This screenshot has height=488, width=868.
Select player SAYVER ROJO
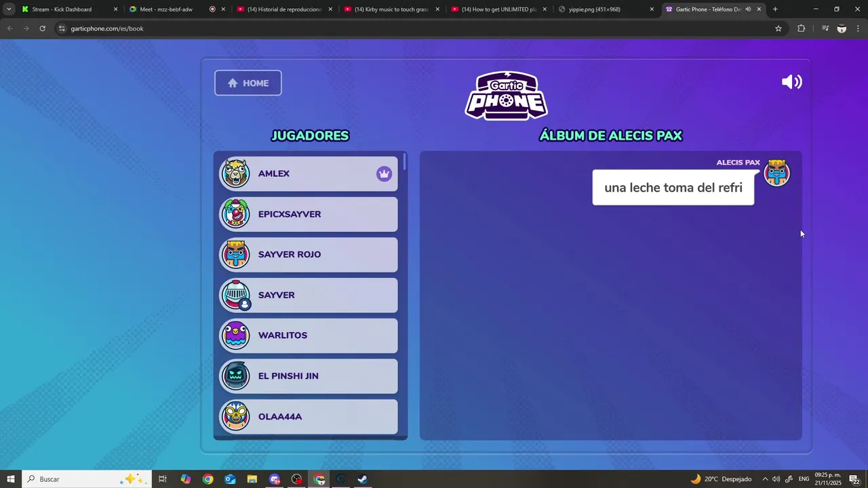pyautogui.click(x=309, y=255)
